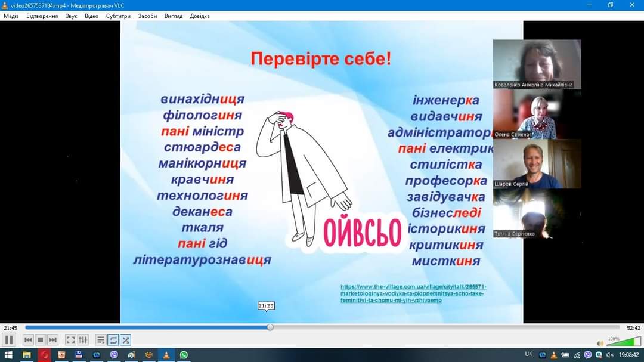Restore down the VLC window

[x=611, y=5]
